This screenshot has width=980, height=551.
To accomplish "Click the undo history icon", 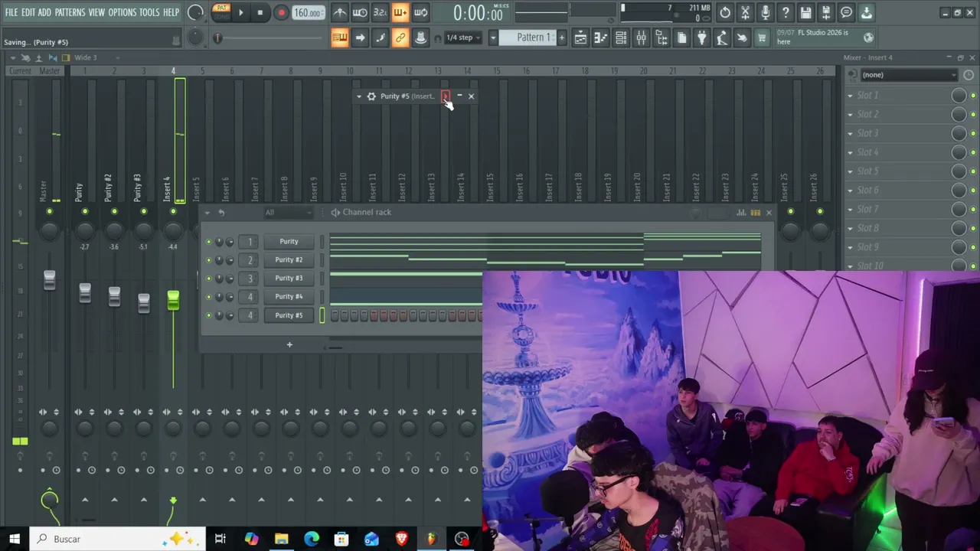I will [725, 12].
